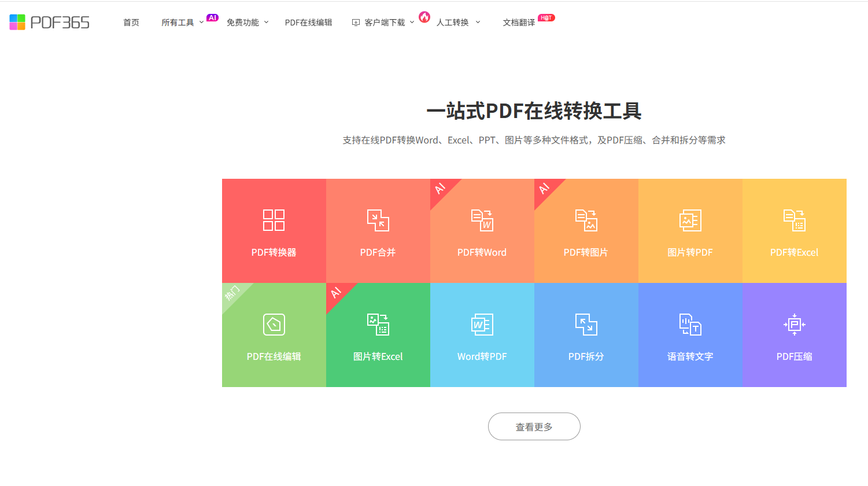Open the 文档翻译 link
The image size is (868, 486).
click(519, 23)
